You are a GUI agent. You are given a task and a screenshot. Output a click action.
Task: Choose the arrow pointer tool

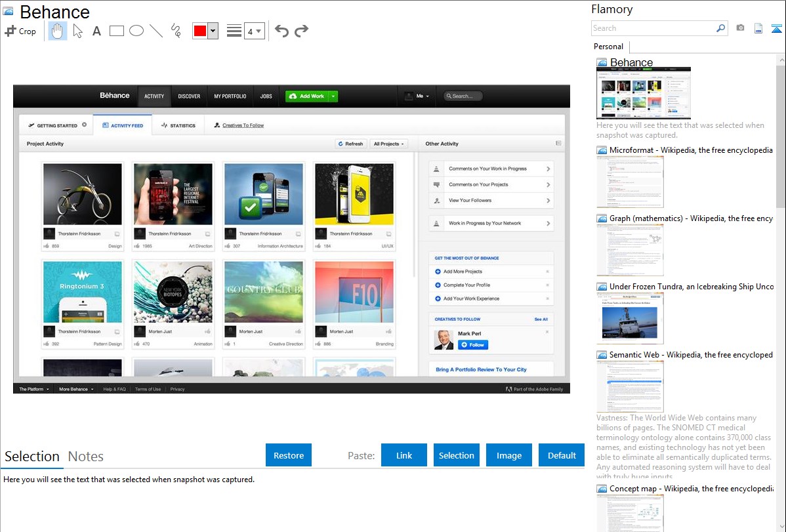(77, 31)
